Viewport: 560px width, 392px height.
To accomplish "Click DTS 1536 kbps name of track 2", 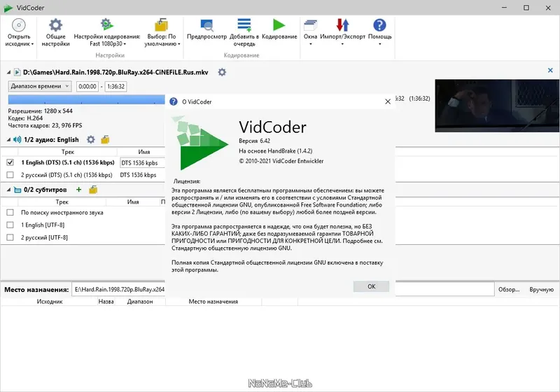I will tap(138, 175).
